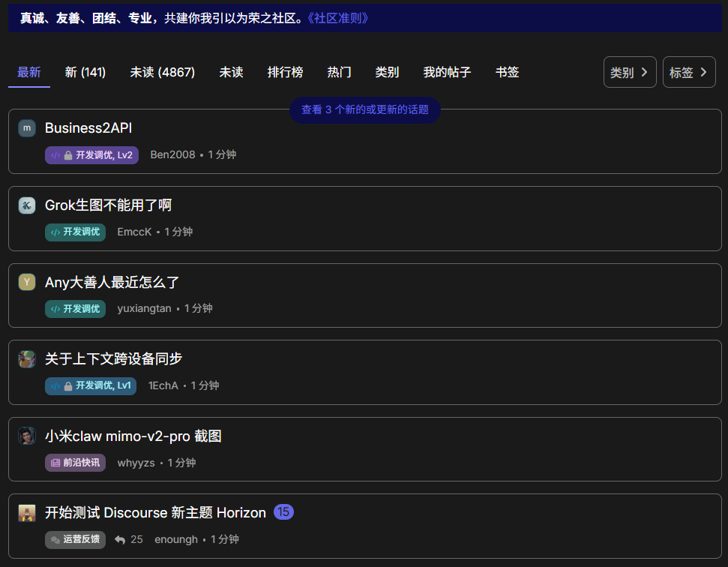Open the 书签 tab
The width and height of the screenshot is (728, 567).
[x=507, y=72]
